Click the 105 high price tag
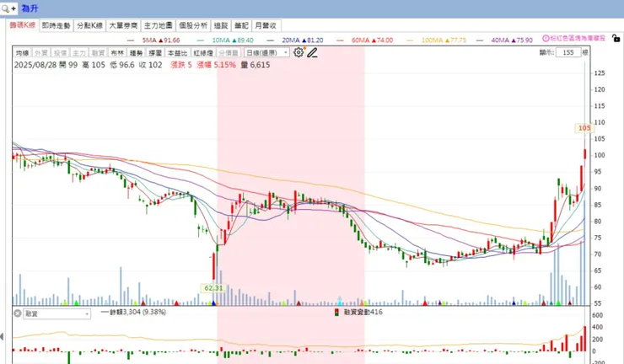Viewport: 624px width, 364px height. 584,128
